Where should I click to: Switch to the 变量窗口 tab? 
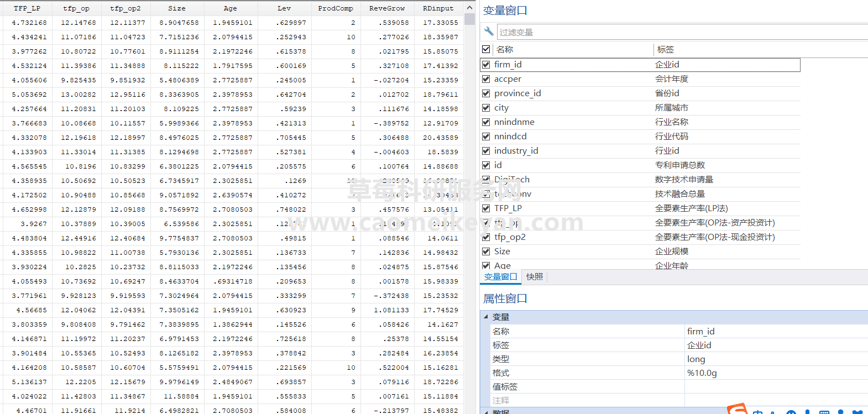click(500, 277)
